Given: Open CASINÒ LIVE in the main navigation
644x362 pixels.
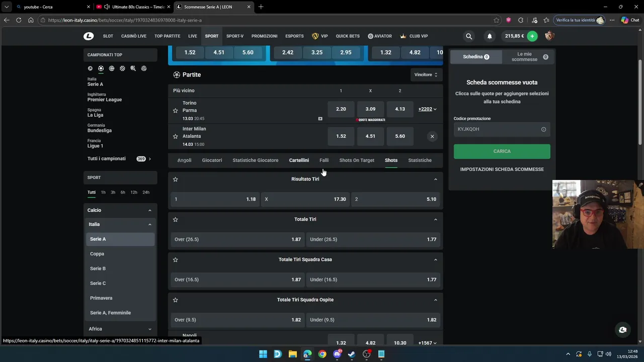Looking at the screenshot, I should point(134,36).
